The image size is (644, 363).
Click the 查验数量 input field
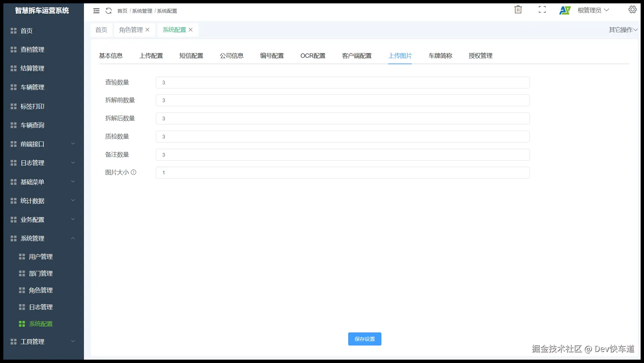click(343, 83)
